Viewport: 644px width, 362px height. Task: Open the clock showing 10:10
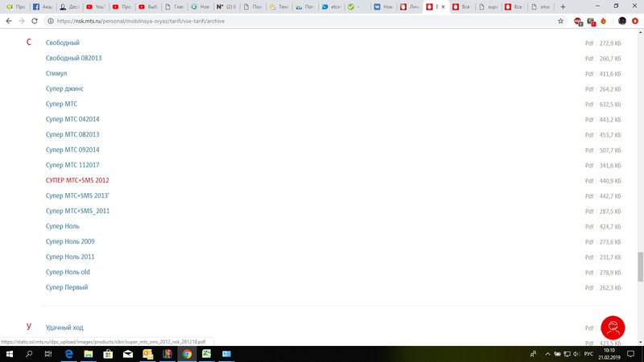click(x=609, y=354)
